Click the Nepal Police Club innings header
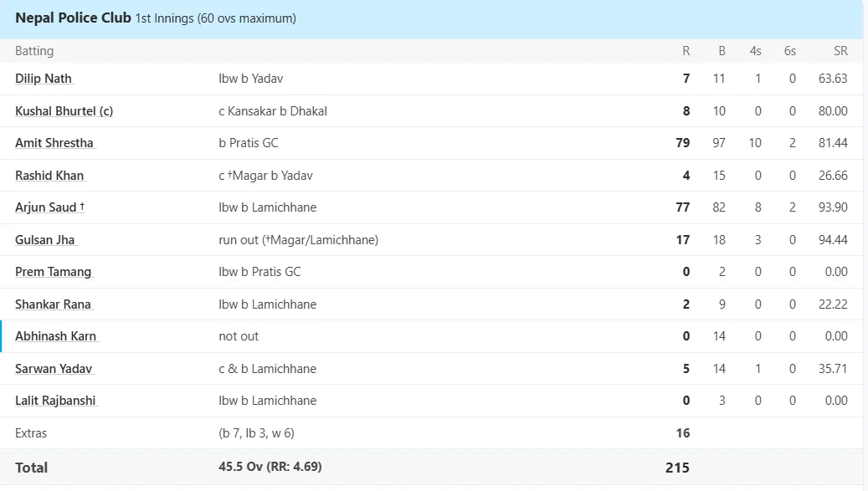Screen dimensions: 868x491 (x=156, y=18)
